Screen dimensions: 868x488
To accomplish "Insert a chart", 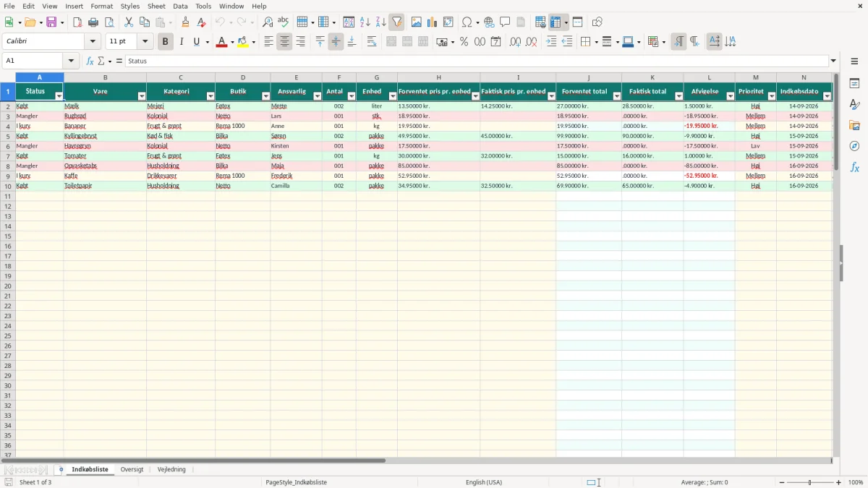I will [x=433, y=22].
